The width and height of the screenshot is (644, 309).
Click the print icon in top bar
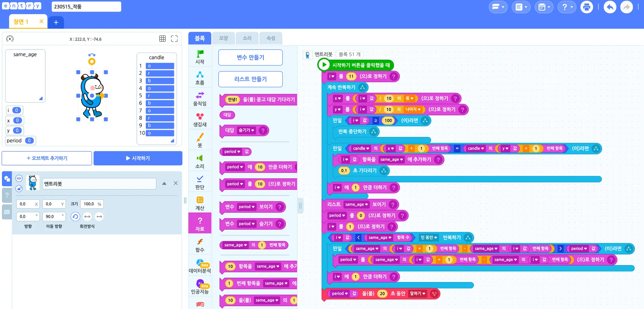[x=586, y=7]
